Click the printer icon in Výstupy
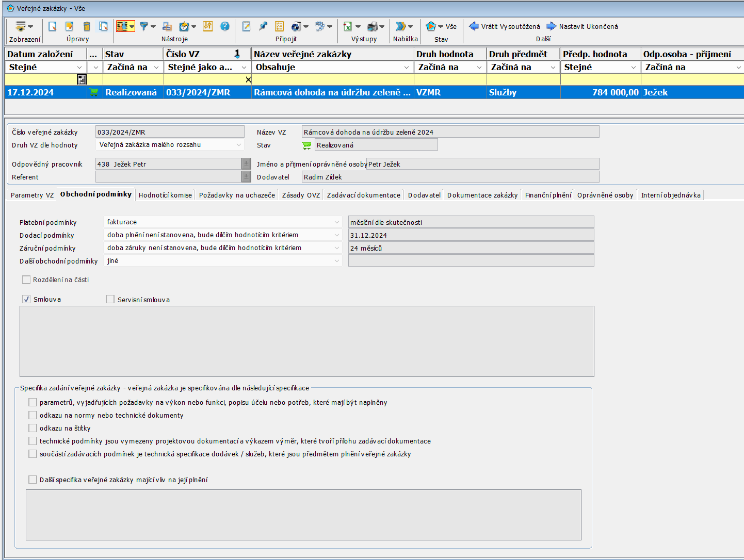The image size is (744, 560). point(373,26)
